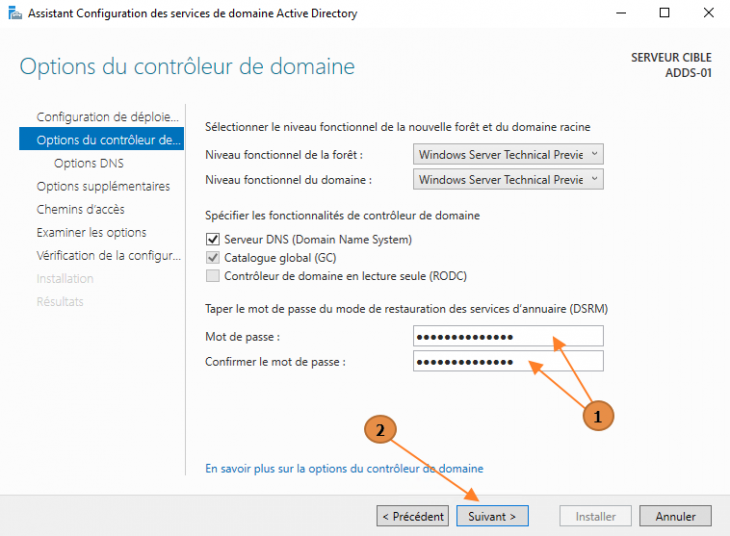Click the wizard app icon in title bar

(x=15, y=13)
